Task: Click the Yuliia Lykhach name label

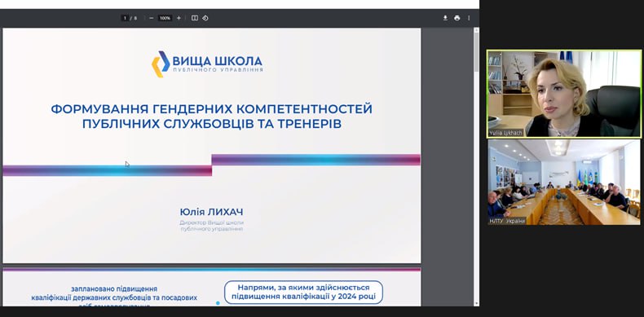Action: 505,133
